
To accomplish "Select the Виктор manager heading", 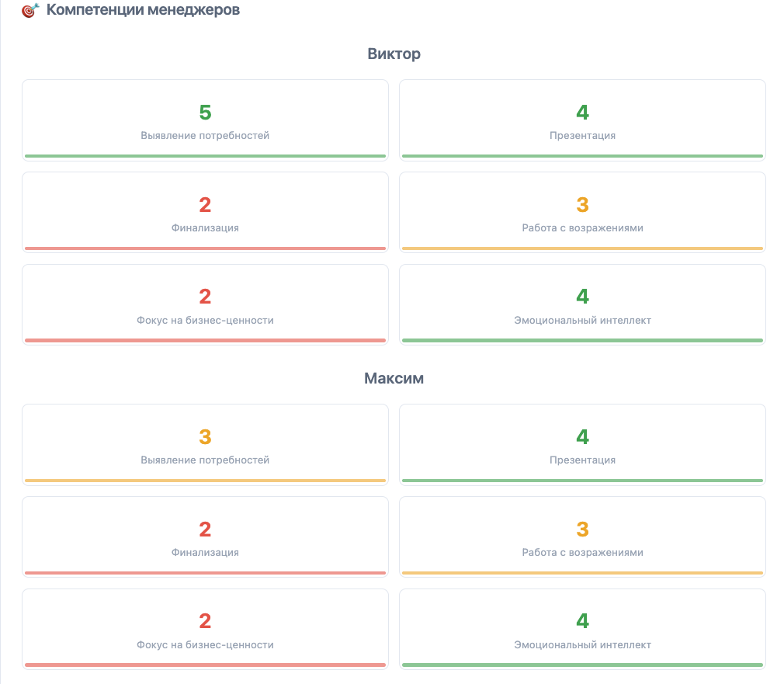I will pyautogui.click(x=394, y=54).
